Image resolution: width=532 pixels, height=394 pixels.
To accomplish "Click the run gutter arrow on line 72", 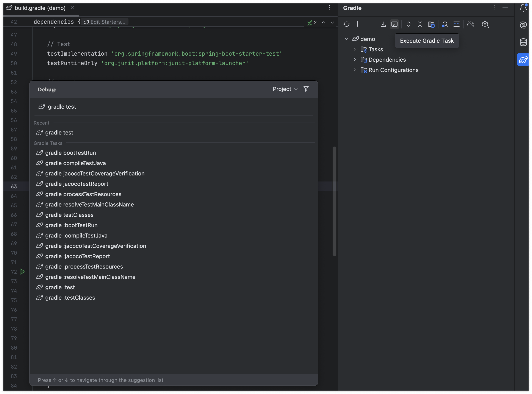I will coord(22,272).
